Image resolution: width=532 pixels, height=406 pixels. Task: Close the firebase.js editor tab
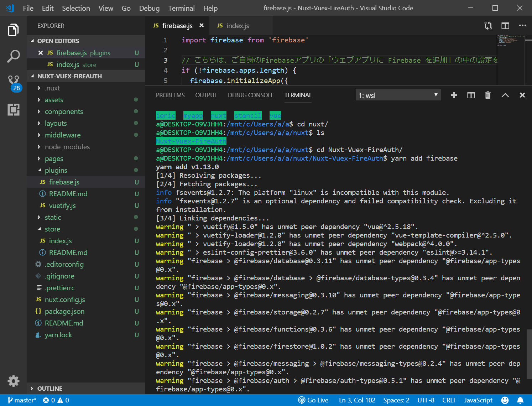[x=202, y=25]
